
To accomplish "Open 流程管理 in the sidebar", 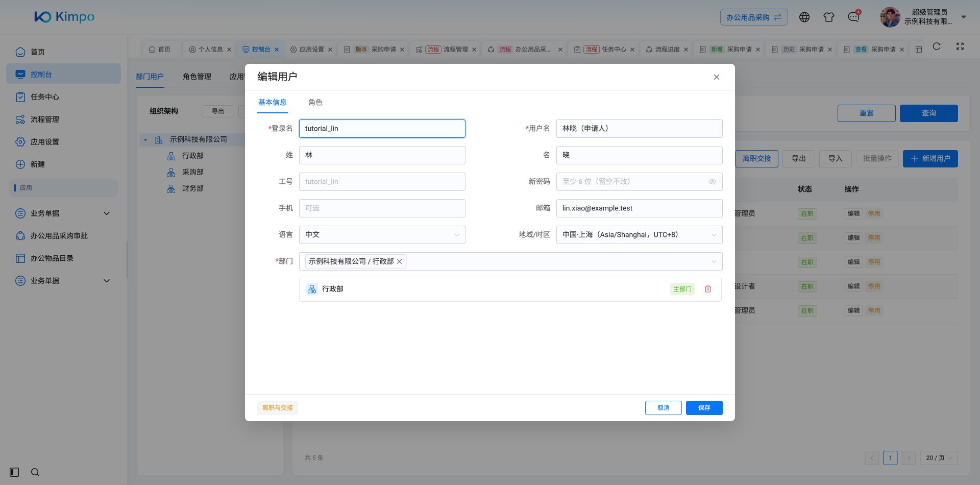I will [63, 119].
